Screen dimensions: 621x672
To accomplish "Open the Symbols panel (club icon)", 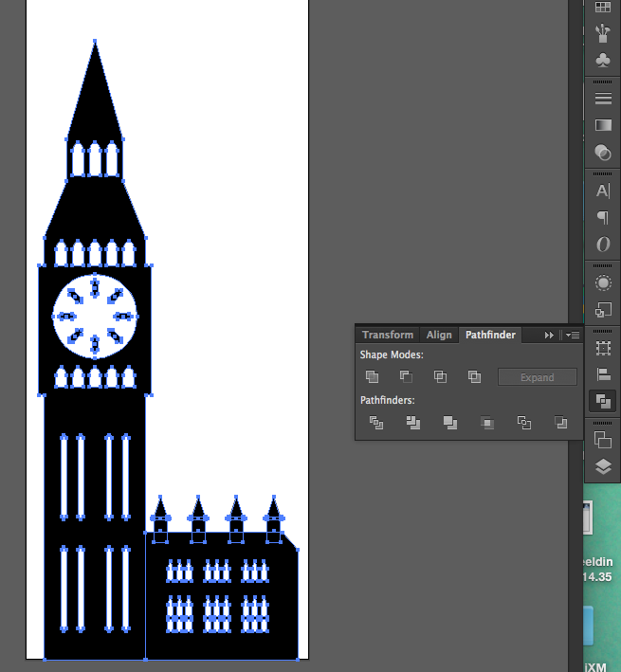I will pos(603,61).
